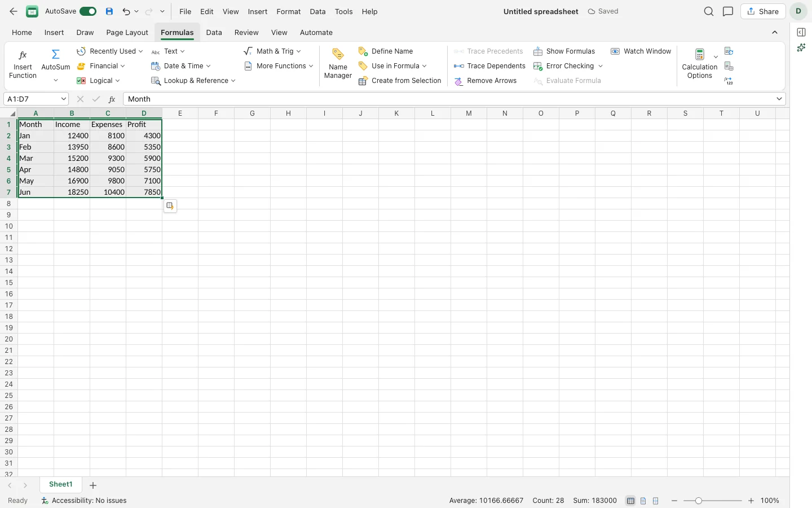Image resolution: width=812 pixels, height=508 pixels.
Task: Open the comments speech-bubble icon
Action: point(728,11)
